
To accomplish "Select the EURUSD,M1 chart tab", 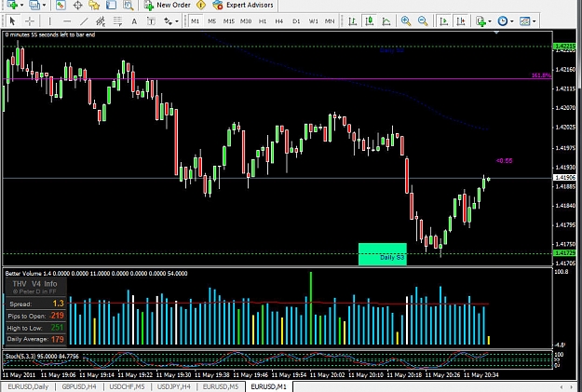I will pos(269,386).
